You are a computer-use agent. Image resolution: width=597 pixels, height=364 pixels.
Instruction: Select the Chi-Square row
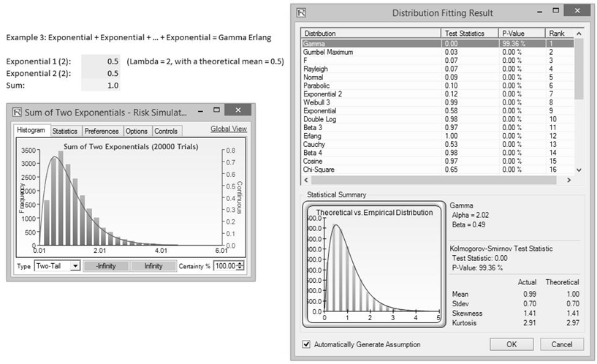point(438,170)
